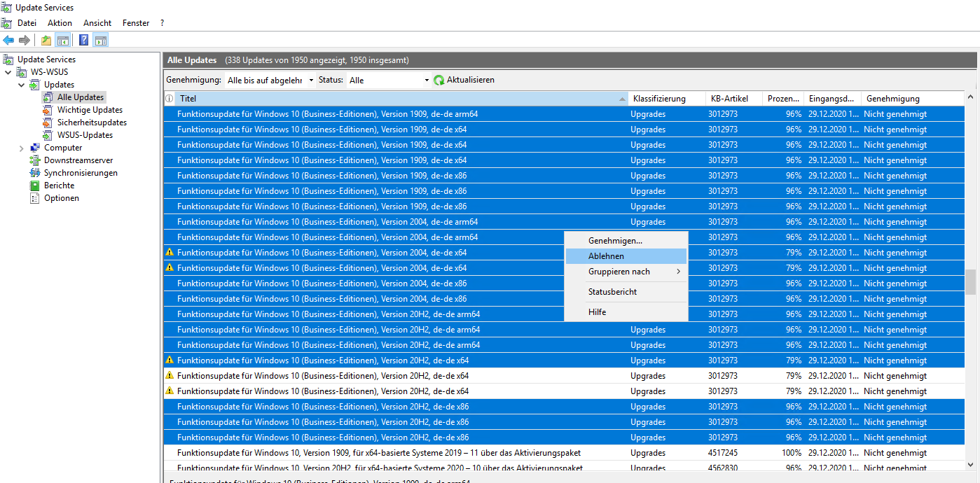
Task: Click the scrollbar up arrow of update list
Action: coord(971,97)
